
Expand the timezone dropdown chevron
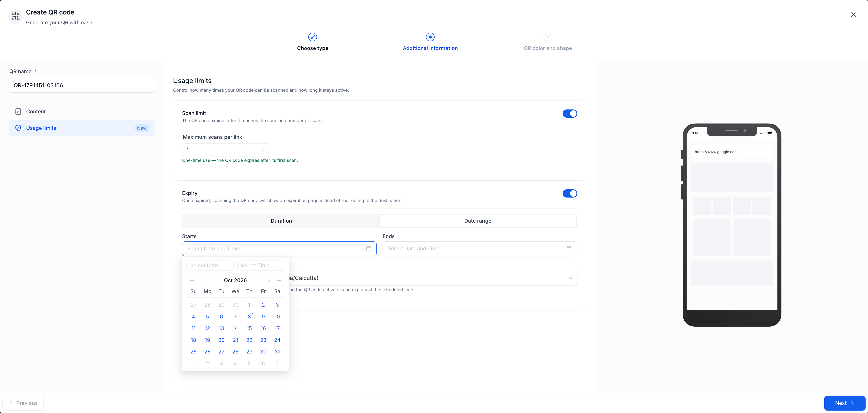pyautogui.click(x=571, y=278)
